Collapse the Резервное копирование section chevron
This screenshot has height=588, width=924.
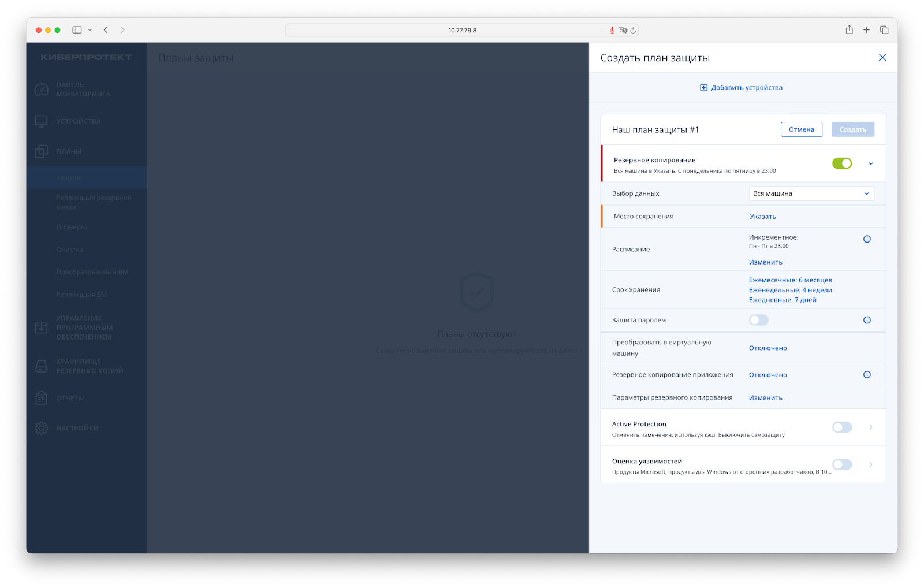pyautogui.click(x=870, y=163)
